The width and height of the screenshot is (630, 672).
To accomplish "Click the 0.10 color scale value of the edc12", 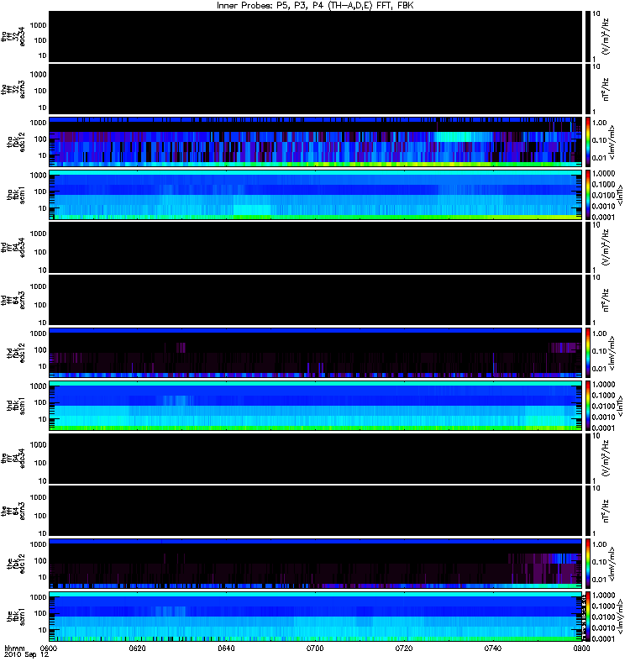I will click(x=600, y=562).
